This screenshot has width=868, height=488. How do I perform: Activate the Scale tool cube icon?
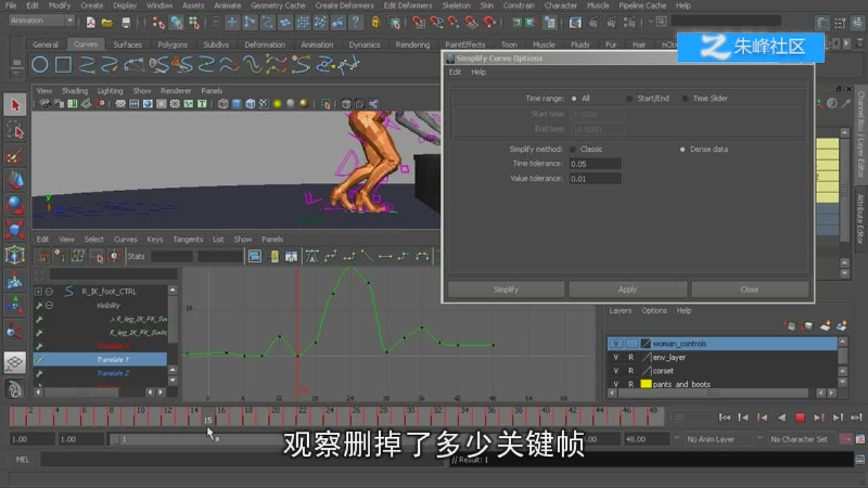click(15, 230)
